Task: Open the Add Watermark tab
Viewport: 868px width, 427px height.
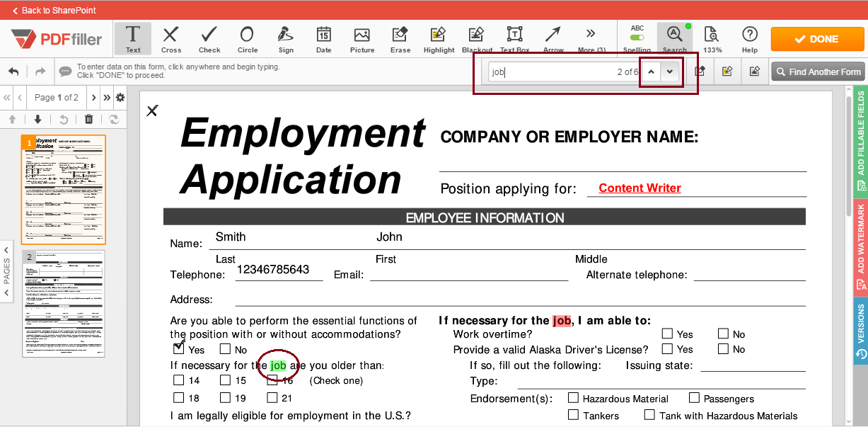Action: click(860, 247)
